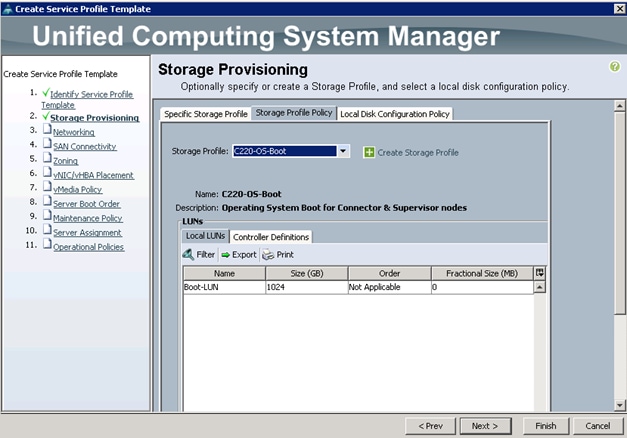Screen dimensions: 627x438
Task: Open the vMedia Policy step link
Action: click(78, 190)
